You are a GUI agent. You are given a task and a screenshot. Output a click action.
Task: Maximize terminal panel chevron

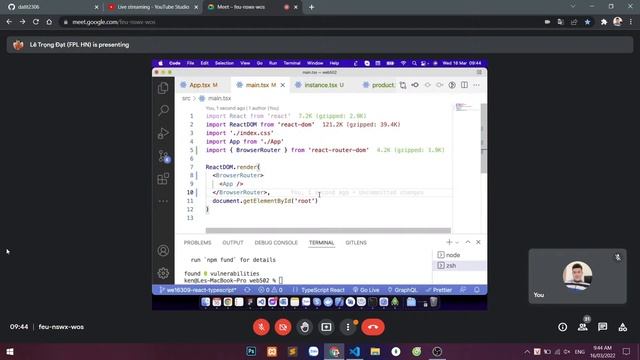[x=468, y=242]
